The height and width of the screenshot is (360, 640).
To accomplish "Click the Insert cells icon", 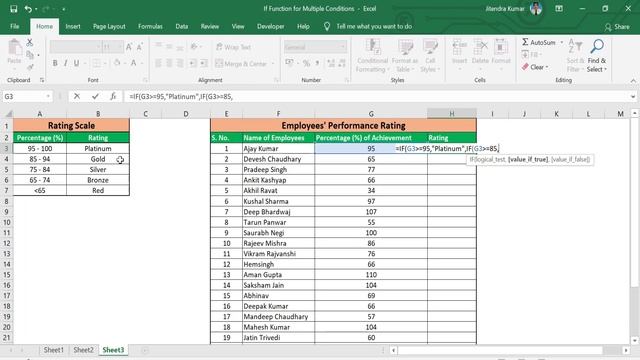I will 460,47.
